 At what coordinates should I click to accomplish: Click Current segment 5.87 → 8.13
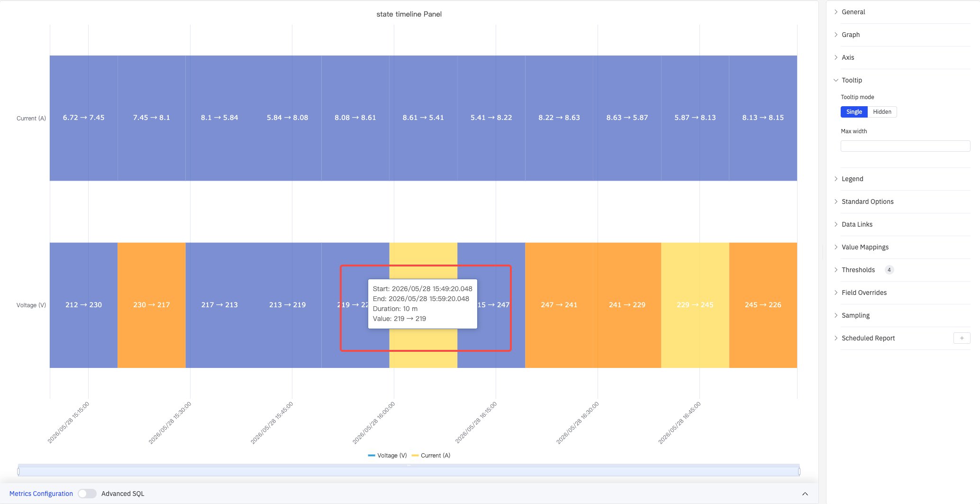695,118
